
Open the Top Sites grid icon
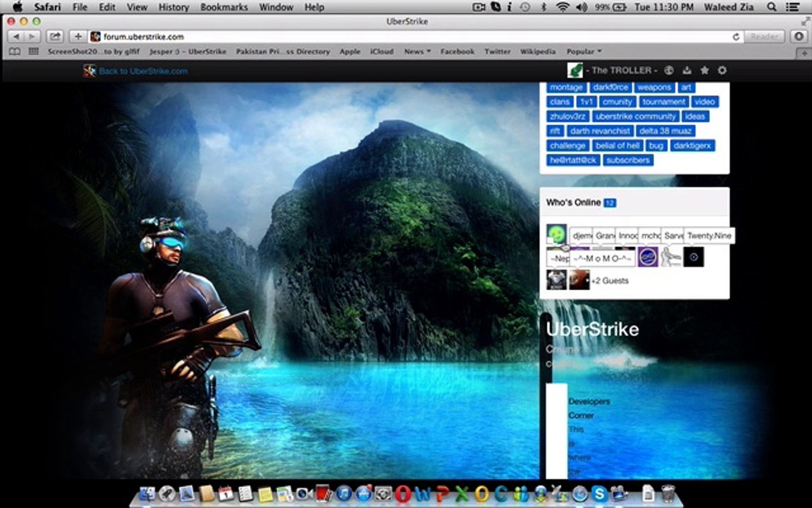(x=34, y=52)
